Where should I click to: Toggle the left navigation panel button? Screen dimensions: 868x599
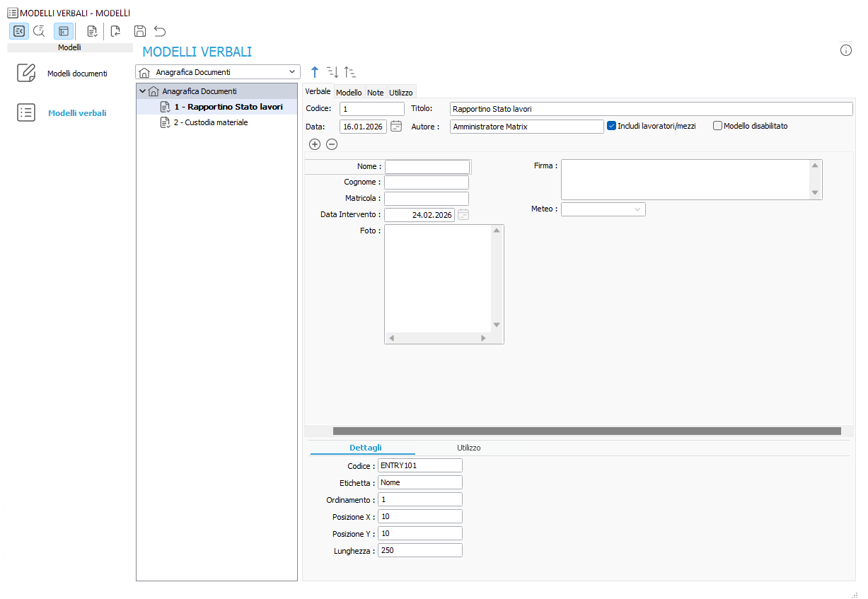coord(19,31)
